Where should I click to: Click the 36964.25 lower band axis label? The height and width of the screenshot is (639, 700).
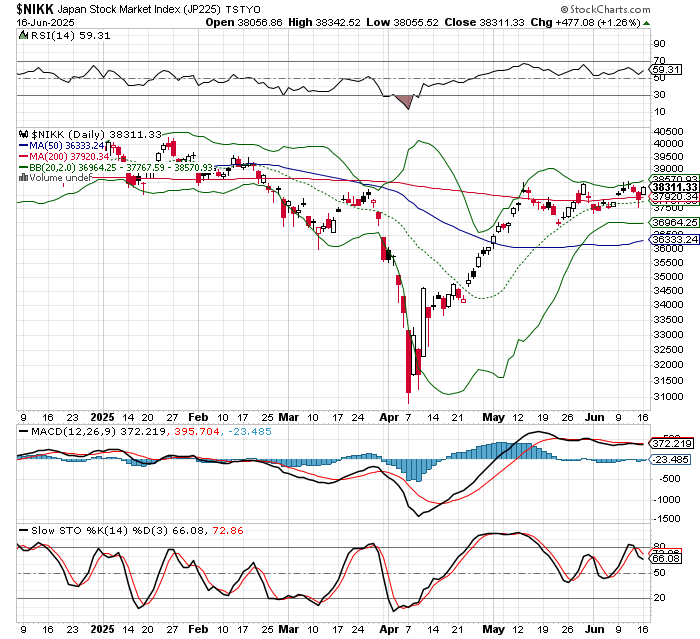[x=675, y=222]
